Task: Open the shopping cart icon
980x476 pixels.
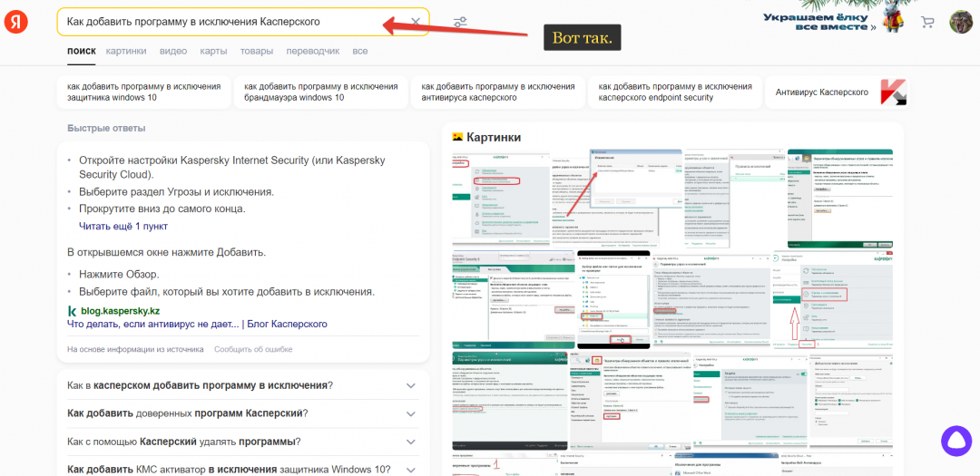Action: pos(927,22)
